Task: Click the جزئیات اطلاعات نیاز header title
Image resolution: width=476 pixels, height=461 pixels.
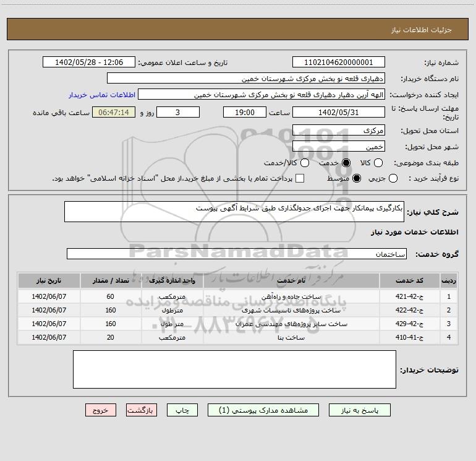Action: click(x=422, y=30)
